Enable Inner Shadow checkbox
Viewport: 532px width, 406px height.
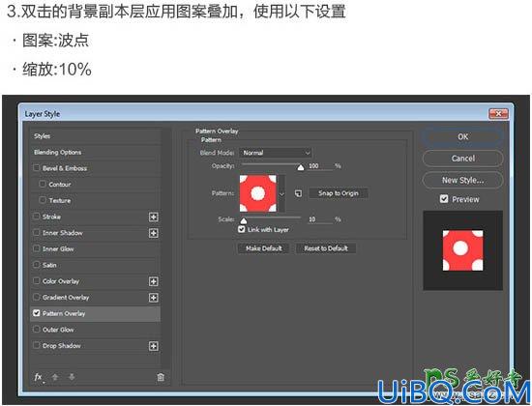pos(37,232)
